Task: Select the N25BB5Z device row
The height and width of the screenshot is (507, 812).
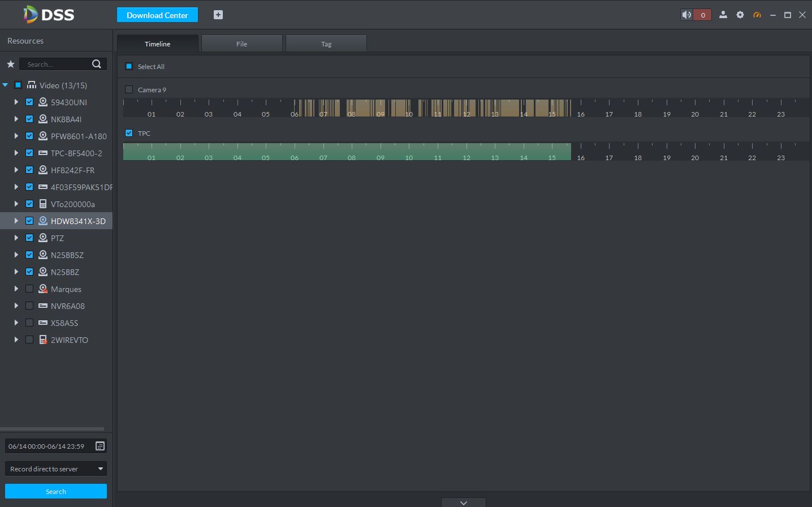Action: click(x=57, y=255)
